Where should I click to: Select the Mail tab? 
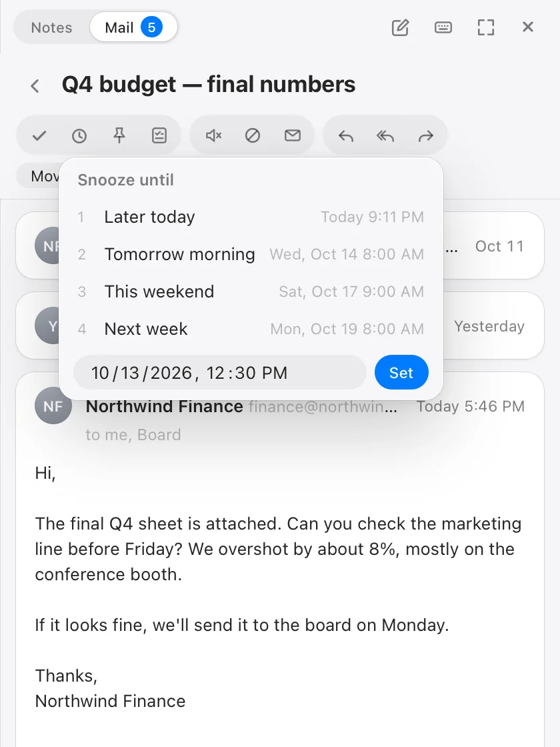133,27
